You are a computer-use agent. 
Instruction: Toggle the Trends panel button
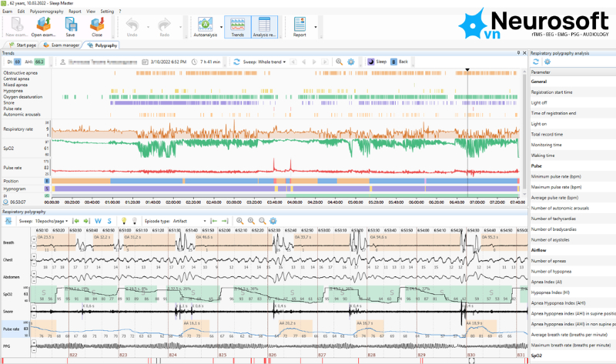click(237, 27)
